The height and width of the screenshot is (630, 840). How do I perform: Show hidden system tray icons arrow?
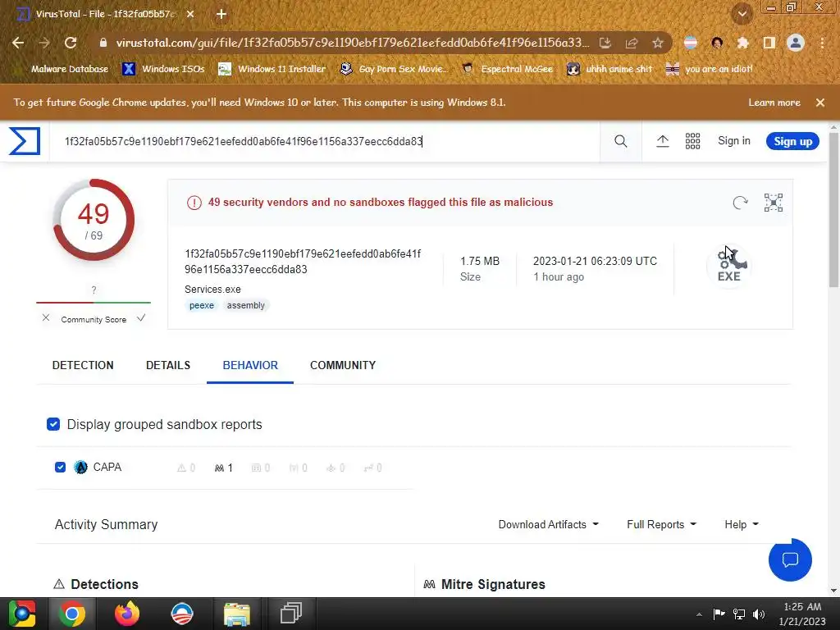pos(699,614)
